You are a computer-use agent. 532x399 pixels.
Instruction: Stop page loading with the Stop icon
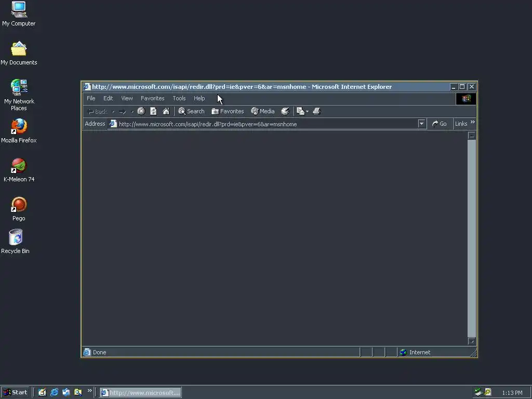pos(141,111)
